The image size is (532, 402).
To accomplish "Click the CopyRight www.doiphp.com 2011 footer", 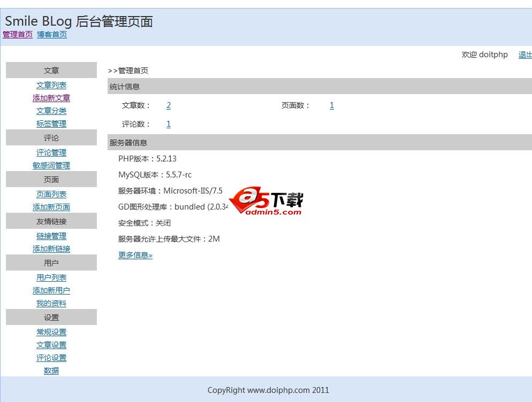I will tap(268, 390).
